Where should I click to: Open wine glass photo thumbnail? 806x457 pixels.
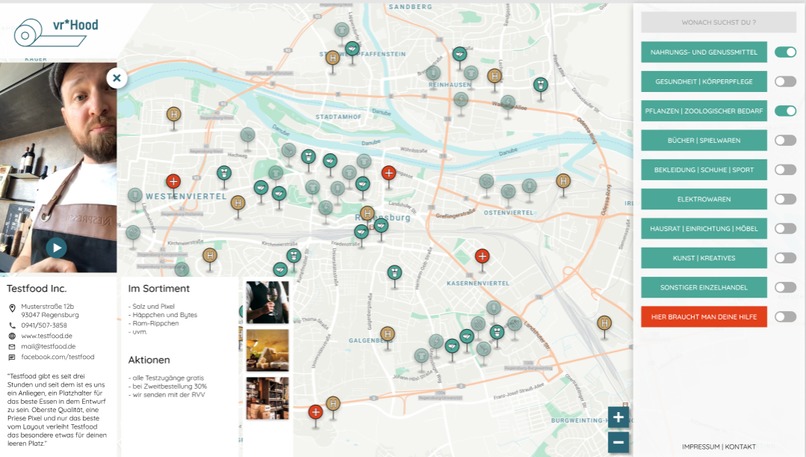(267, 302)
